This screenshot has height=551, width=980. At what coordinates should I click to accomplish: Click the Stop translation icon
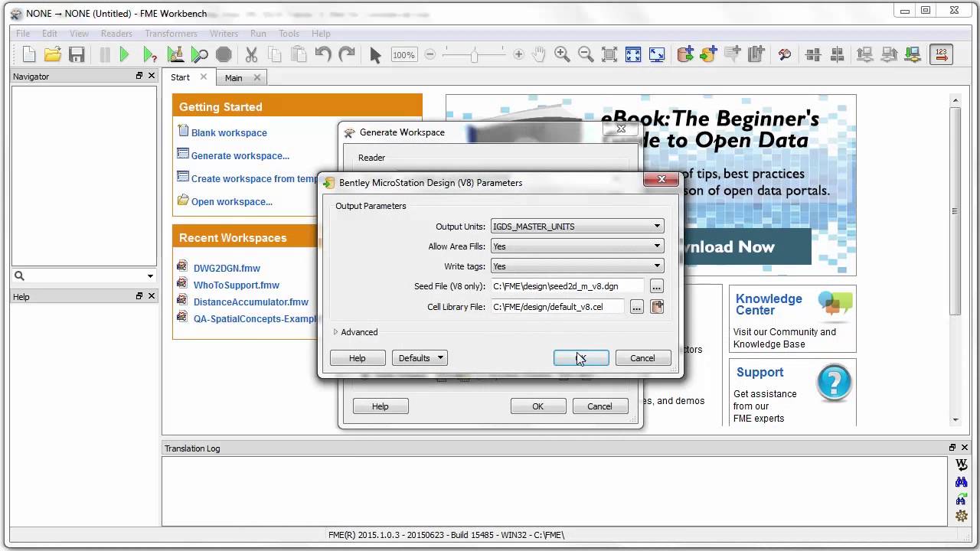point(224,54)
